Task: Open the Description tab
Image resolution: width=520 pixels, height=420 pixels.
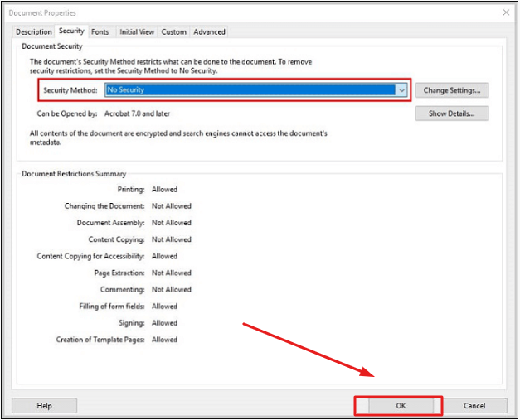Action: click(x=34, y=31)
